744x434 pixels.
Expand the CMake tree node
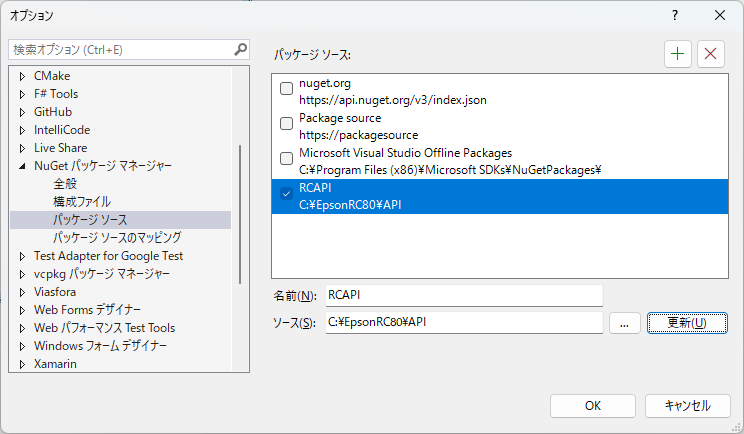pyautogui.click(x=22, y=76)
